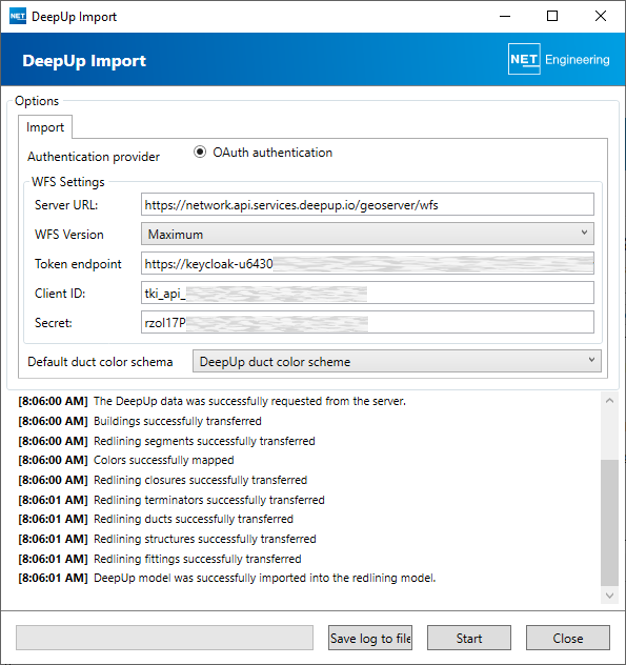Select log line 'Redlining closures successfully transferred'
The width and height of the screenshot is (626, 665).
[162, 480]
